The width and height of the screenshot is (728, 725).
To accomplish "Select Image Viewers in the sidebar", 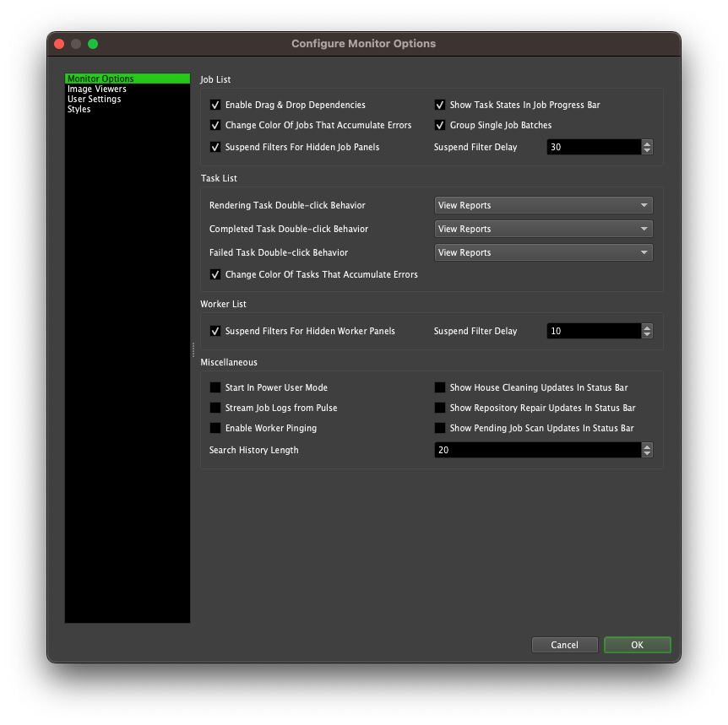I will [96, 89].
